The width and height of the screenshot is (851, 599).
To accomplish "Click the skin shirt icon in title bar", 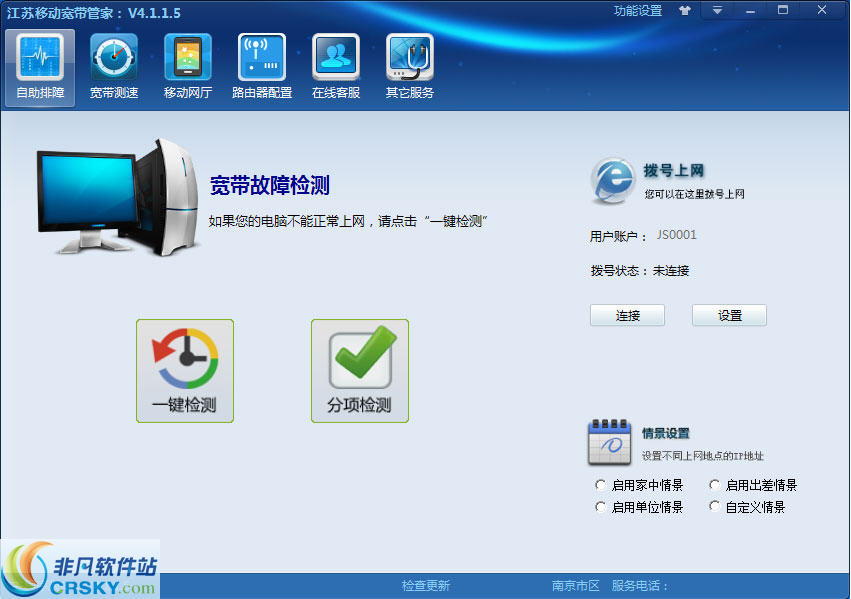I will [685, 10].
